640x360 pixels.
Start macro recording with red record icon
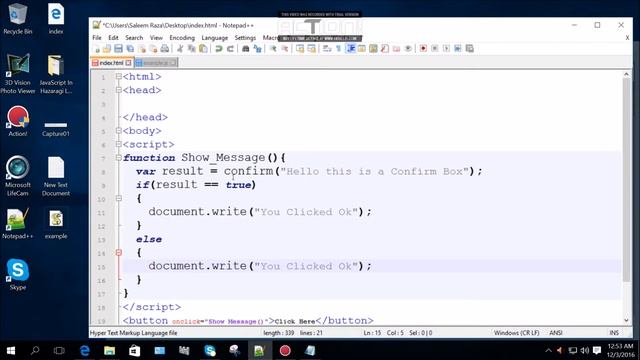tap(423, 49)
